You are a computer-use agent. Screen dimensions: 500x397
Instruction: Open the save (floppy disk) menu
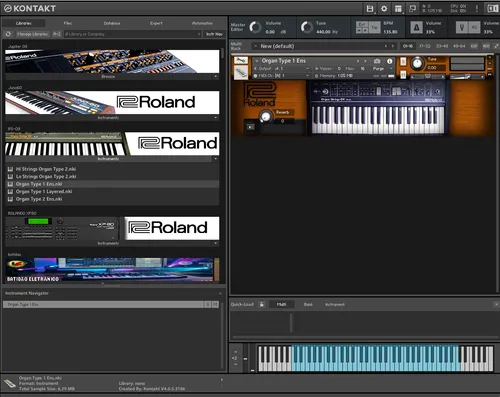click(370, 9)
